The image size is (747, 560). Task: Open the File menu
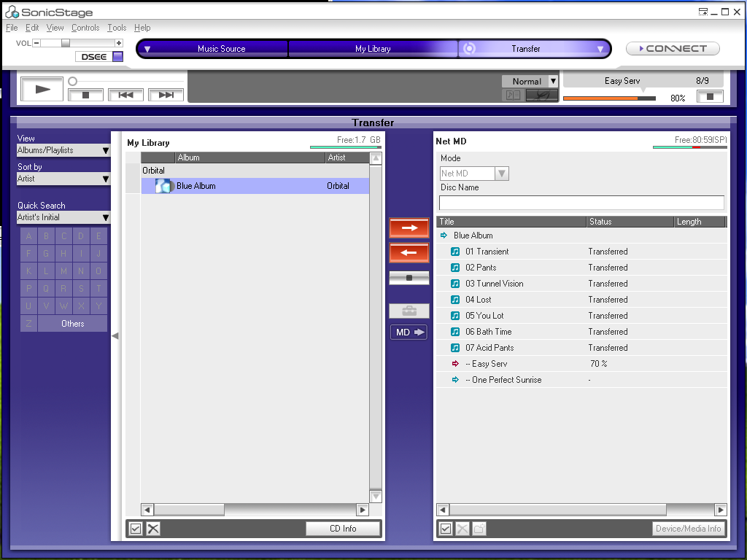pyautogui.click(x=12, y=28)
